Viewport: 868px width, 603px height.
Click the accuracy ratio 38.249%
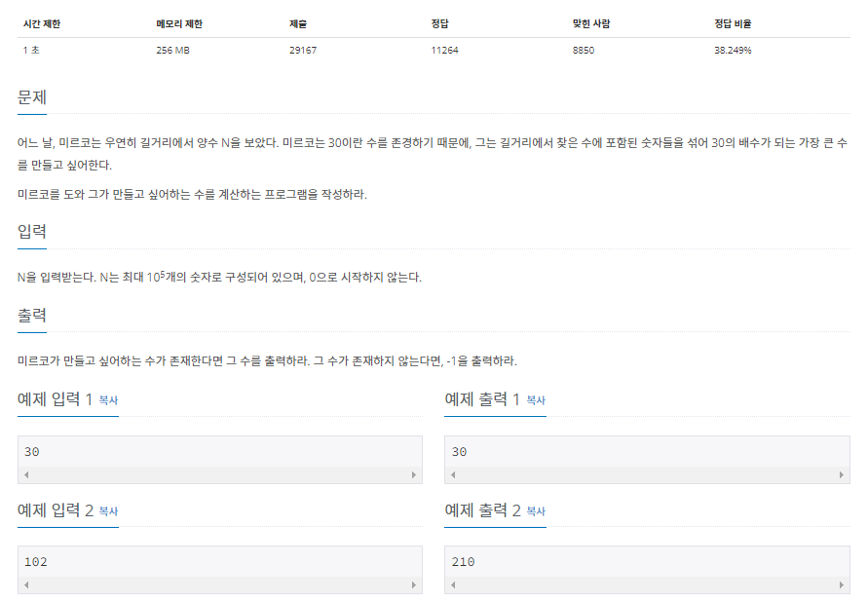coord(733,51)
